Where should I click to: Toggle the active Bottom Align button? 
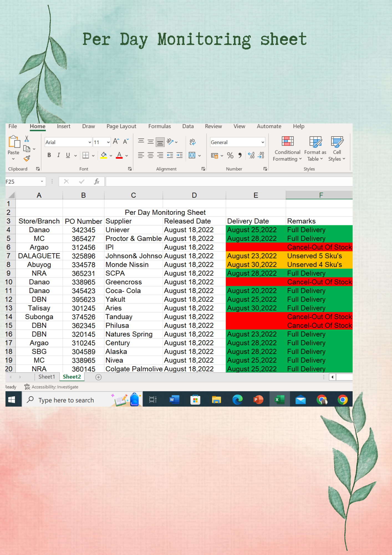click(160, 142)
